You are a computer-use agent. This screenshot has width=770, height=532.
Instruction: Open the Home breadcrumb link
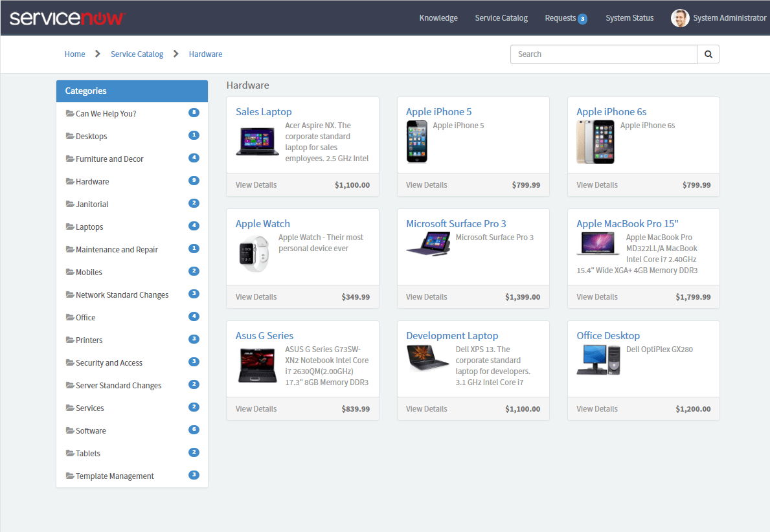[x=74, y=54]
